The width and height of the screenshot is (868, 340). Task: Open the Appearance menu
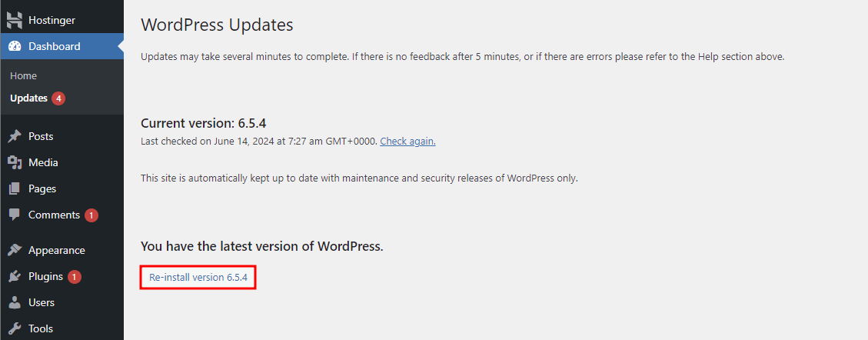tap(56, 250)
